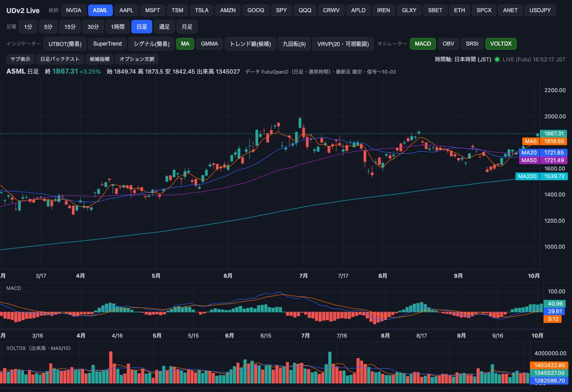Open the TSM ticker chart

click(x=177, y=10)
